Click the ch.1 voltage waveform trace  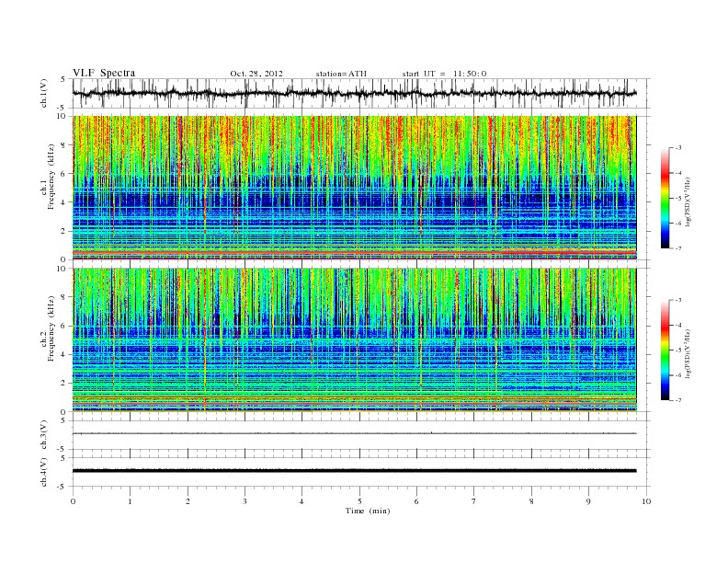354,93
